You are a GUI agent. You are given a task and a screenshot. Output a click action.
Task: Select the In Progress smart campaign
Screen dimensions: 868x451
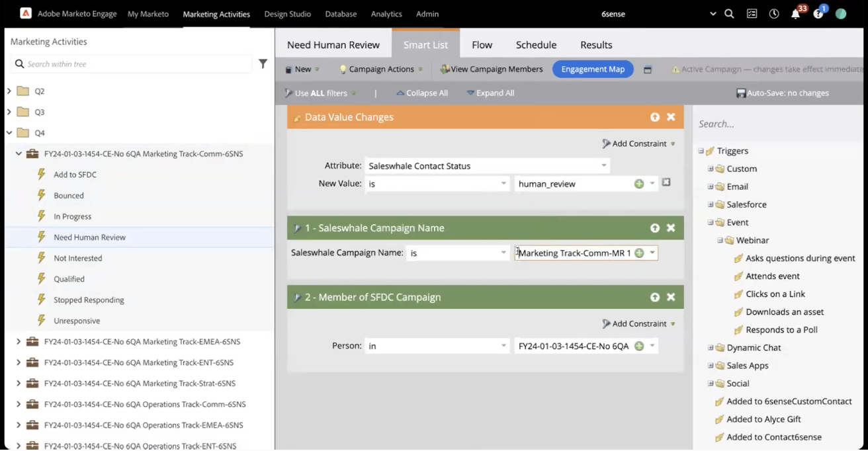click(72, 216)
